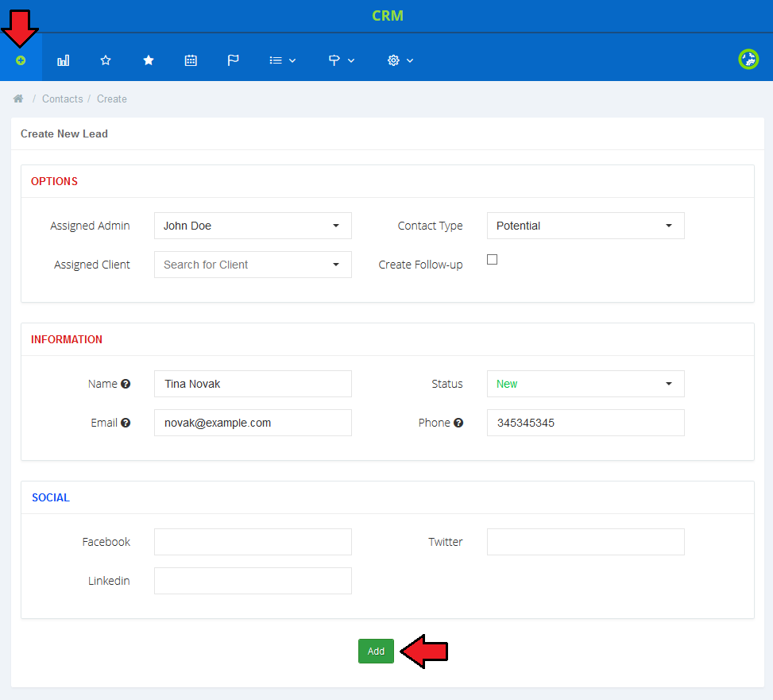Viewport: 773px width, 700px height.
Task: Click the Create New Lead heading
Action: [64, 134]
